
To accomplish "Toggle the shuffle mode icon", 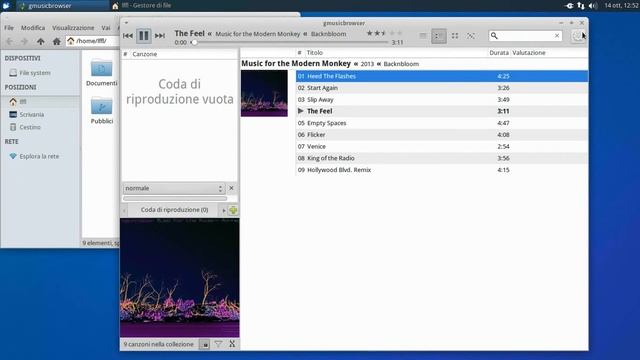I will point(471,36).
